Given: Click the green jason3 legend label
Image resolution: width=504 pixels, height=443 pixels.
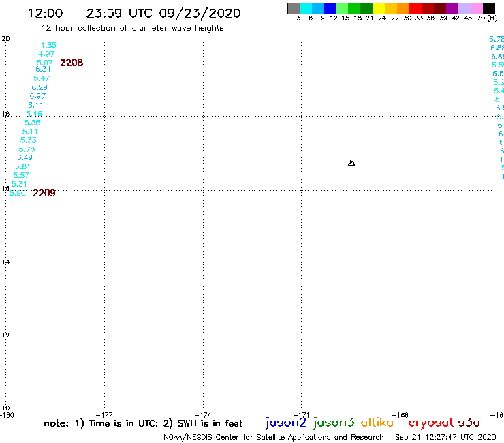Looking at the screenshot, I should tap(334, 423).
